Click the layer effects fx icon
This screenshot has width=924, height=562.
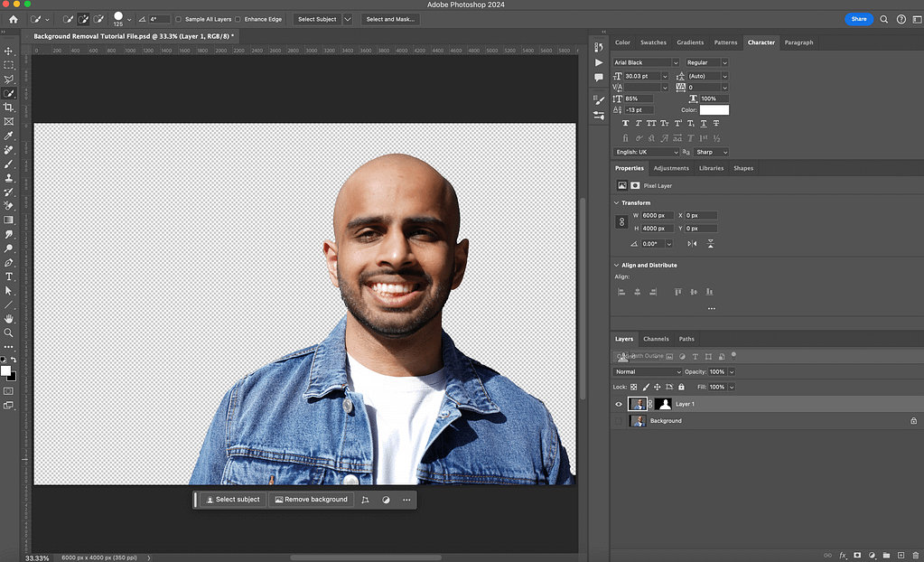(x=843, y=555)
